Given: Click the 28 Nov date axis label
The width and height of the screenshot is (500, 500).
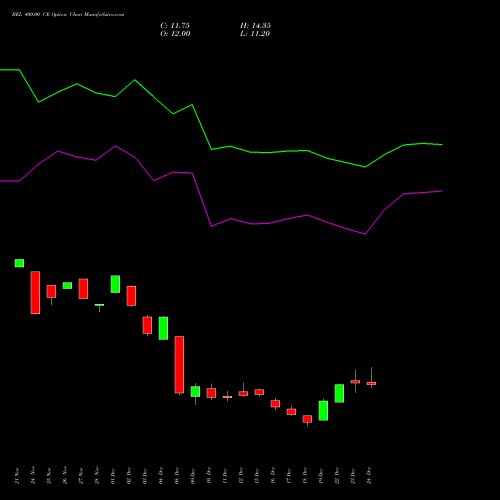Looking at the screenshot, I should pyautogui.click(x=97, y=476).
